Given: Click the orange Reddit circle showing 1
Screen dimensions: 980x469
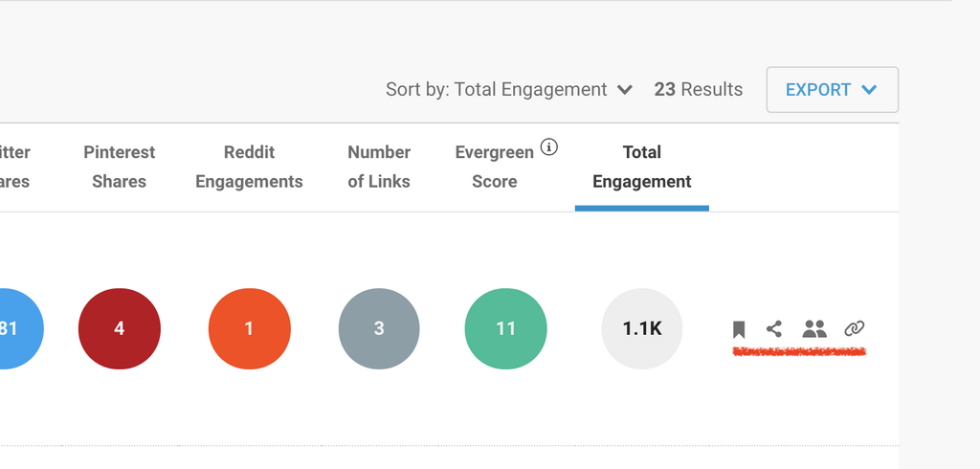Looking at the screenshot, I should click(x=249, y=328).
